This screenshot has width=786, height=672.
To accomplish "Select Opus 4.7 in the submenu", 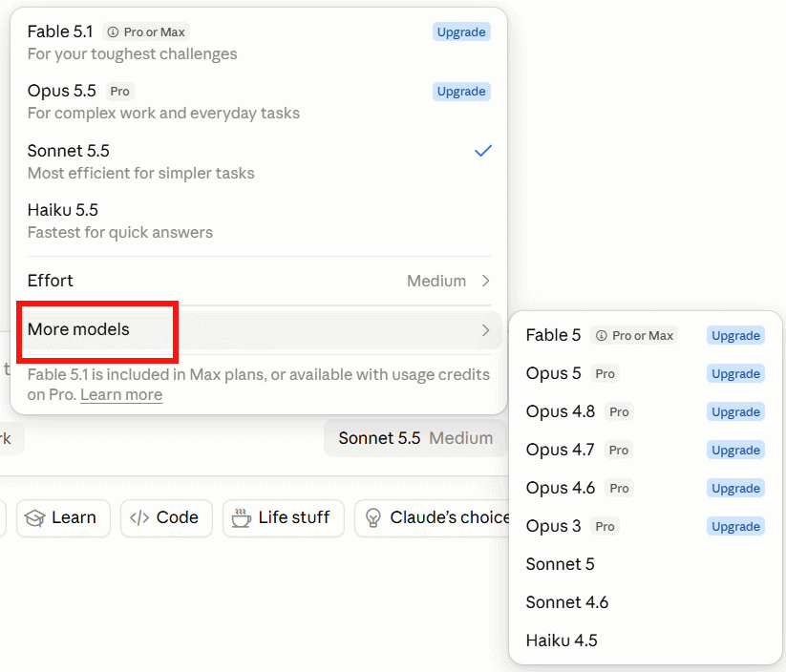I will (646, 450).
